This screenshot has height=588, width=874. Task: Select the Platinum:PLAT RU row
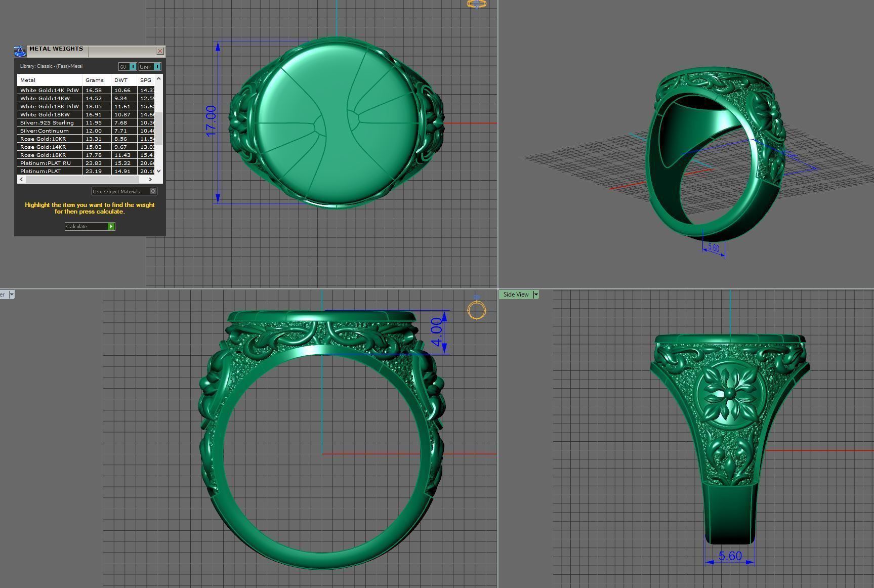click(x=86, y=163)
